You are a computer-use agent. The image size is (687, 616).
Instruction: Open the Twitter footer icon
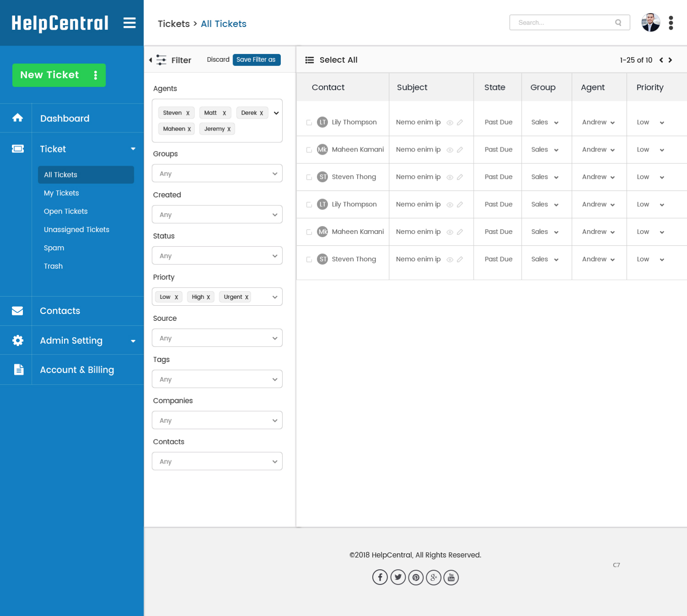pyautogui.click(x=398, y=577)
